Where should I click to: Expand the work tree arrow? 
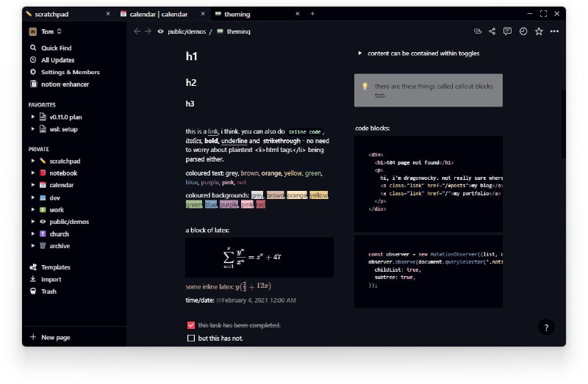33,209
